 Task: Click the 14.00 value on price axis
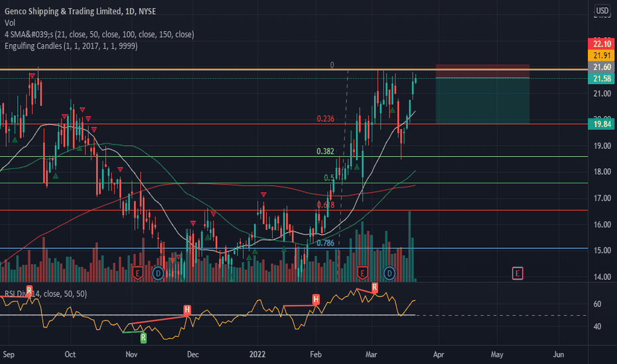click(x=602, y=277)
